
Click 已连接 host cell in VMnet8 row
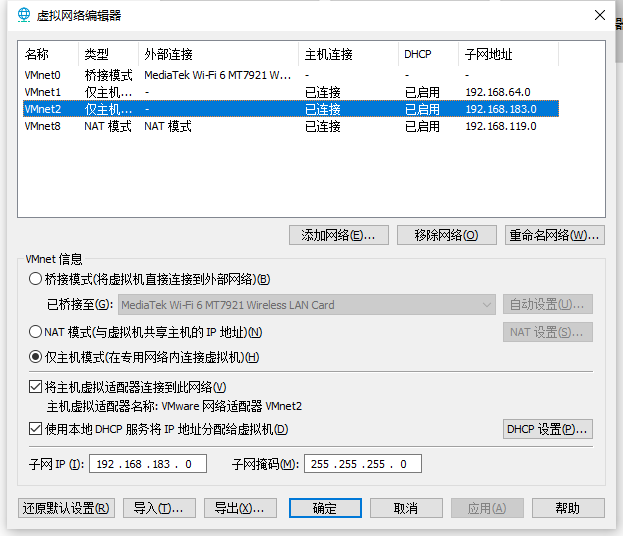(323, 126)
